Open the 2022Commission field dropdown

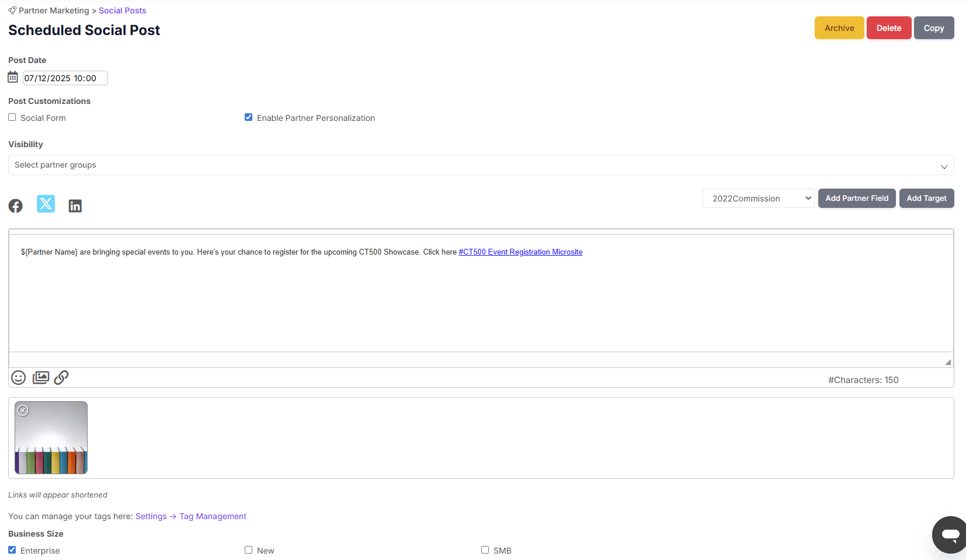tap(758, 199)
